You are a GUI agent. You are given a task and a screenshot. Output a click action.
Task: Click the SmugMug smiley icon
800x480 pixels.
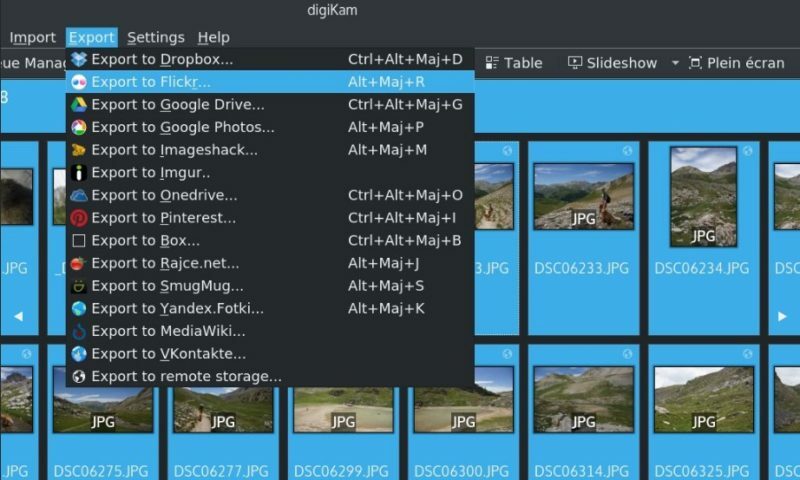tap(79, 286)
